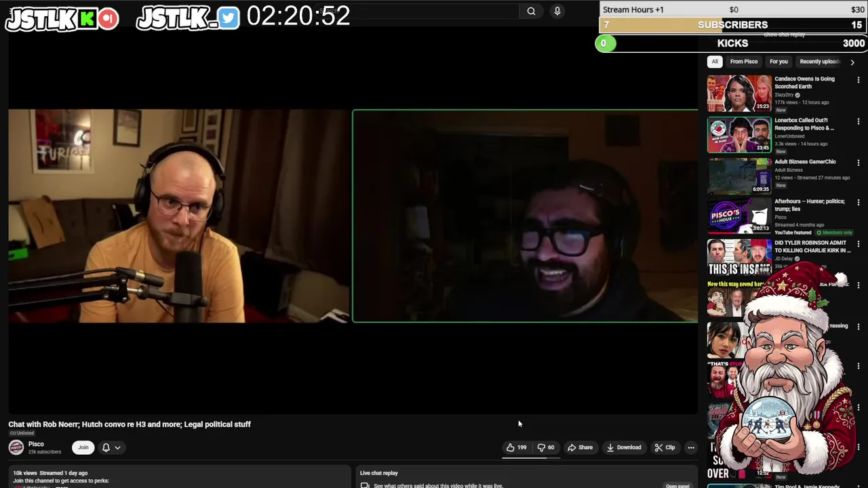Screen dimensions: 868x488
Task: Click the YouTube search magnifier icon
Action: 531,11
